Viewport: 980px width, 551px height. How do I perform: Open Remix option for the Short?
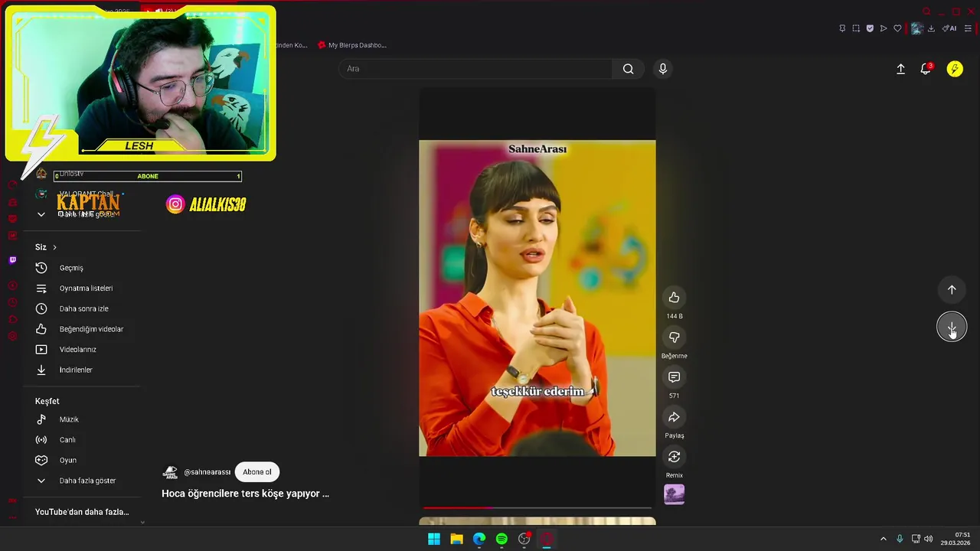click(x=674, y=457)
